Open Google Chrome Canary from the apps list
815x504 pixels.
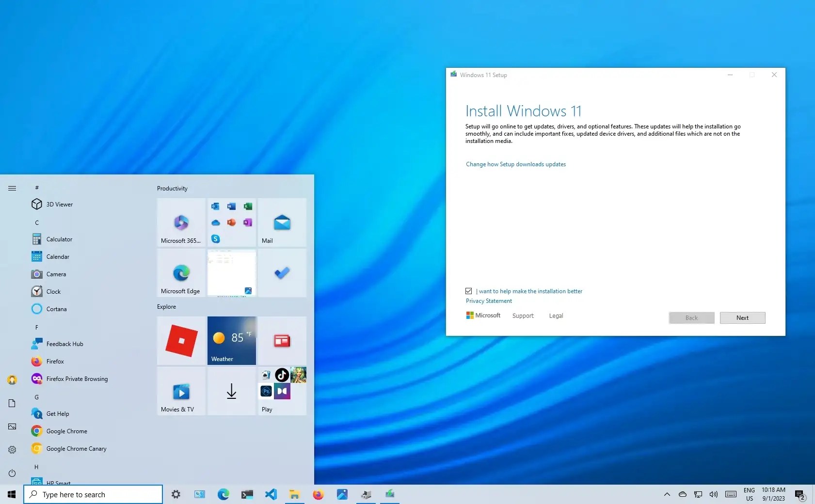click(x=76, y=448)
